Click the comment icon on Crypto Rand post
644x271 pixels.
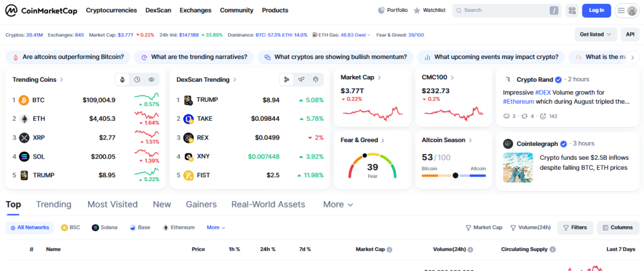[506, 116]
